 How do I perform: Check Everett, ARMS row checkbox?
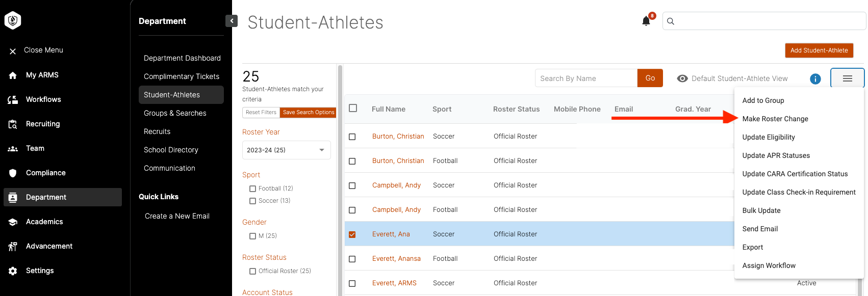click(352, 283)
